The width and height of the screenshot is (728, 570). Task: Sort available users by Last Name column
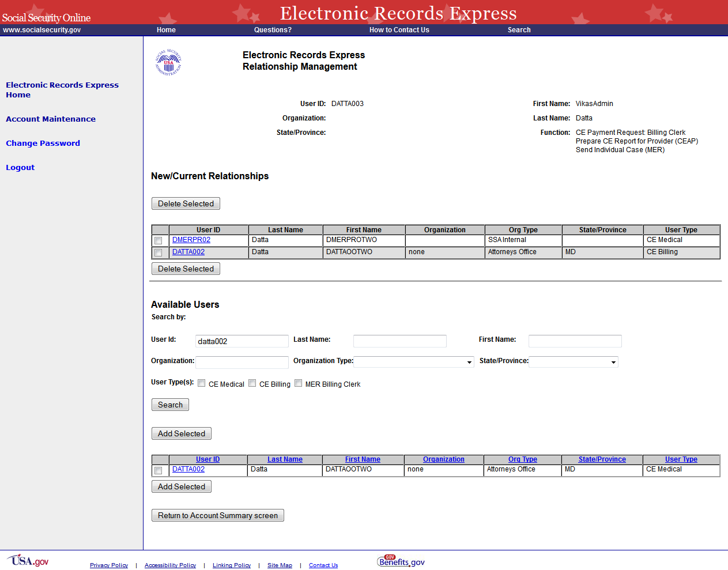point(285,459)
